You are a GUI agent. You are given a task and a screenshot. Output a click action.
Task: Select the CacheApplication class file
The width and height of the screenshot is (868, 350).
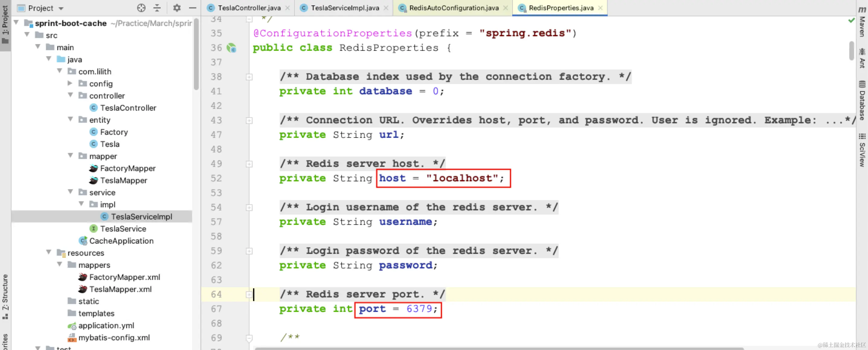pyautogui.click(x=121, y=241)
